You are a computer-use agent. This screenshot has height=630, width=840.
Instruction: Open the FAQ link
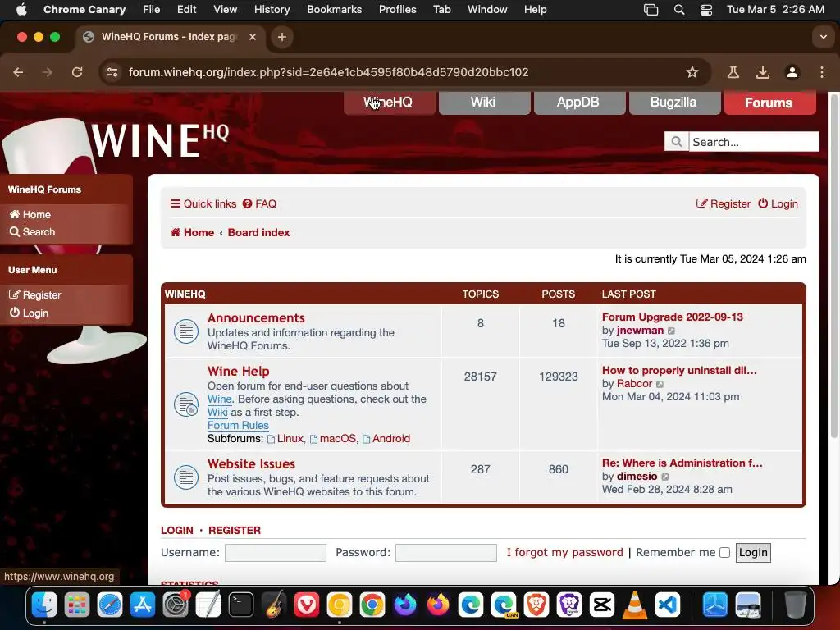pos(259,203)
